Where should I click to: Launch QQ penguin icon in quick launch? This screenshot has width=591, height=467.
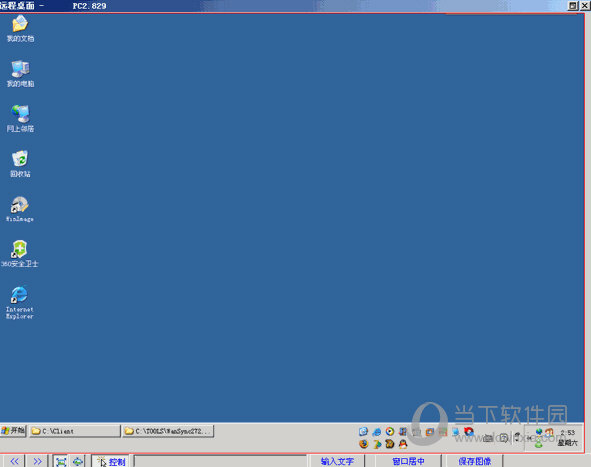click(x=403, y=444)
